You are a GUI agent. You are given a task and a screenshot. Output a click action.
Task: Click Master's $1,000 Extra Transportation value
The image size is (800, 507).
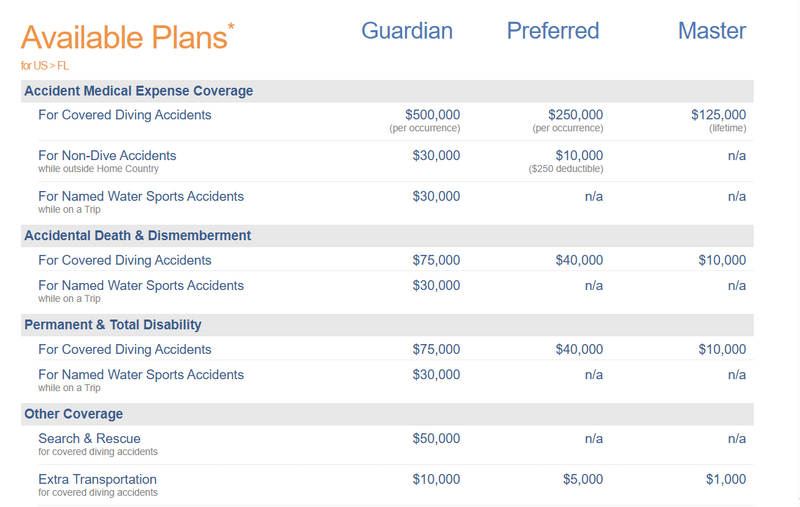click(x=726, y=480)
